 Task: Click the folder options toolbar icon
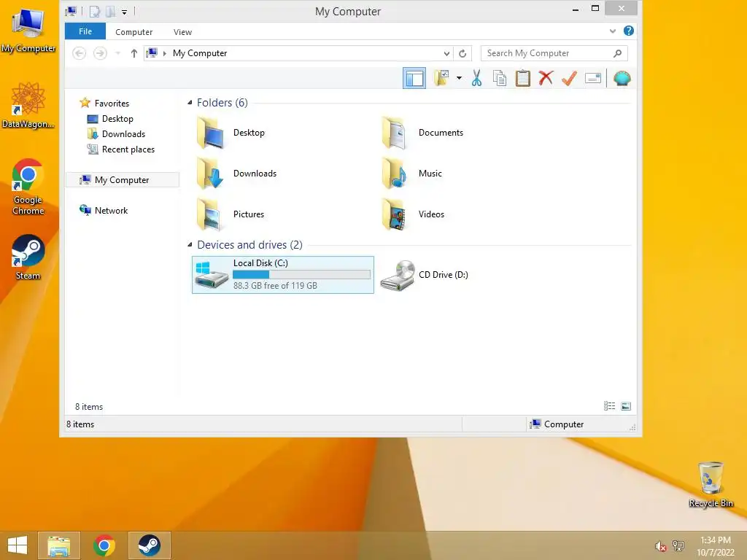(441, 78)
